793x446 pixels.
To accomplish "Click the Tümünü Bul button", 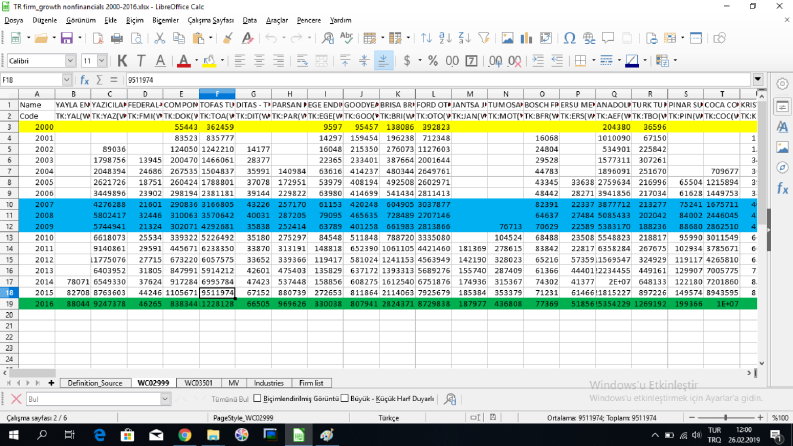I will 230,399.
